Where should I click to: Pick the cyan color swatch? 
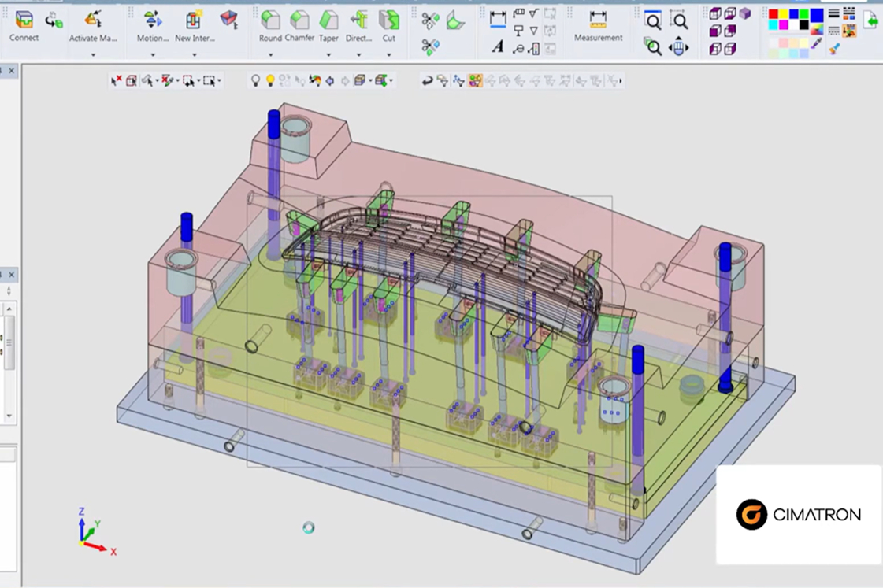click(x=774, y=24)
